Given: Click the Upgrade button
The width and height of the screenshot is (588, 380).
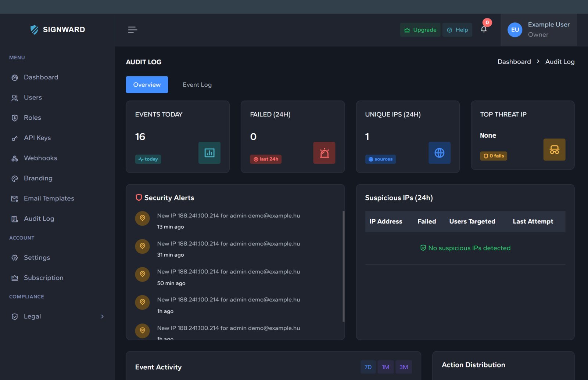Looking at the screenshot, I should tap(420, 30).
